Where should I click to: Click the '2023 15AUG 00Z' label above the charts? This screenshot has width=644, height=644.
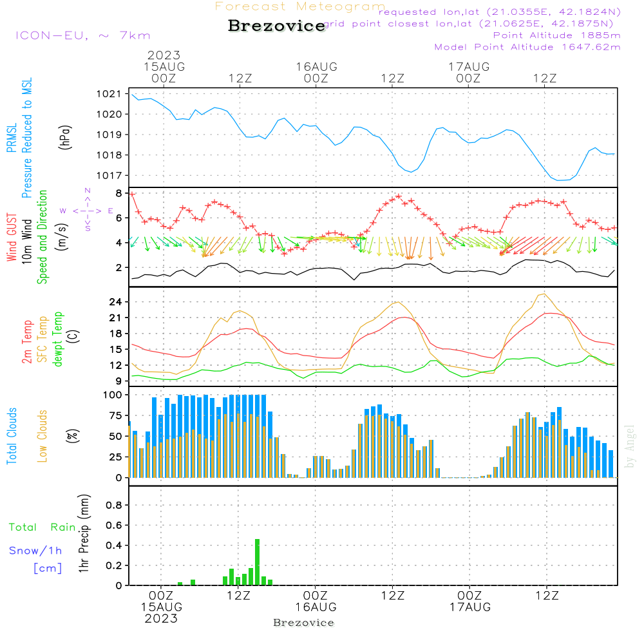click(164, 66)
